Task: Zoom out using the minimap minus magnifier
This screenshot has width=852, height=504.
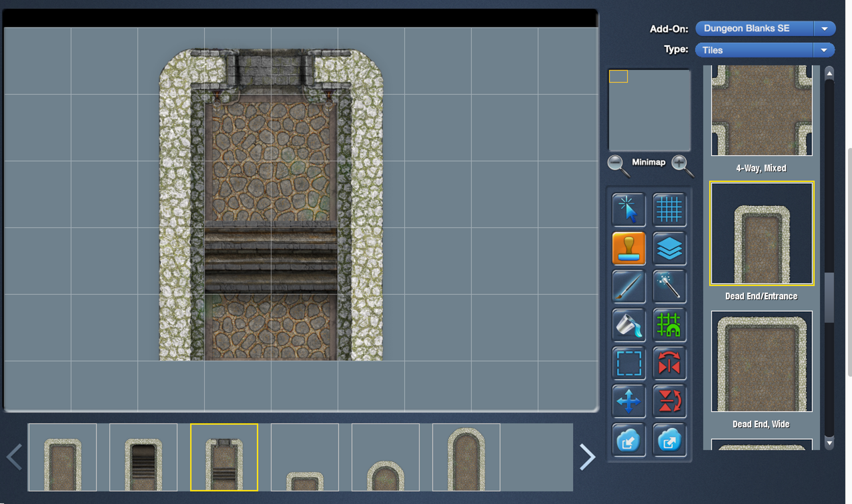Action: point(618,165)
